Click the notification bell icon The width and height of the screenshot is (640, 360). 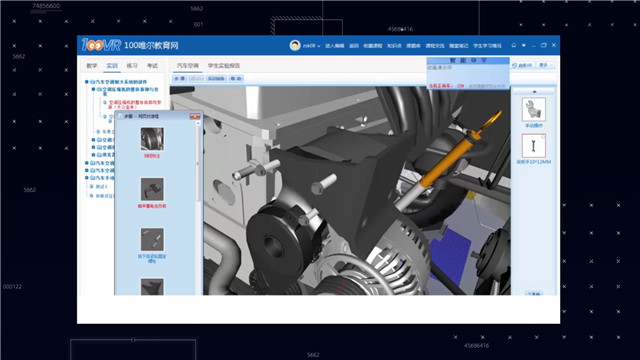point(513,45)
